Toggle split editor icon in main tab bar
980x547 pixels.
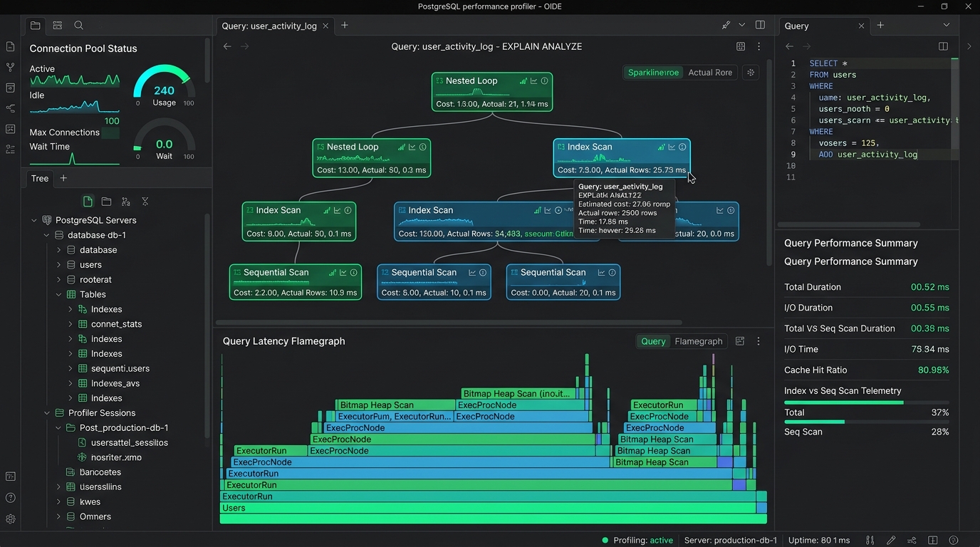pyautogui.click(x=760, y=25)
